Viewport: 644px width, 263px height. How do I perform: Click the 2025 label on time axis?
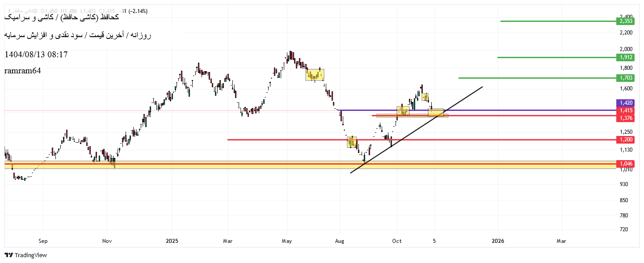172,241
